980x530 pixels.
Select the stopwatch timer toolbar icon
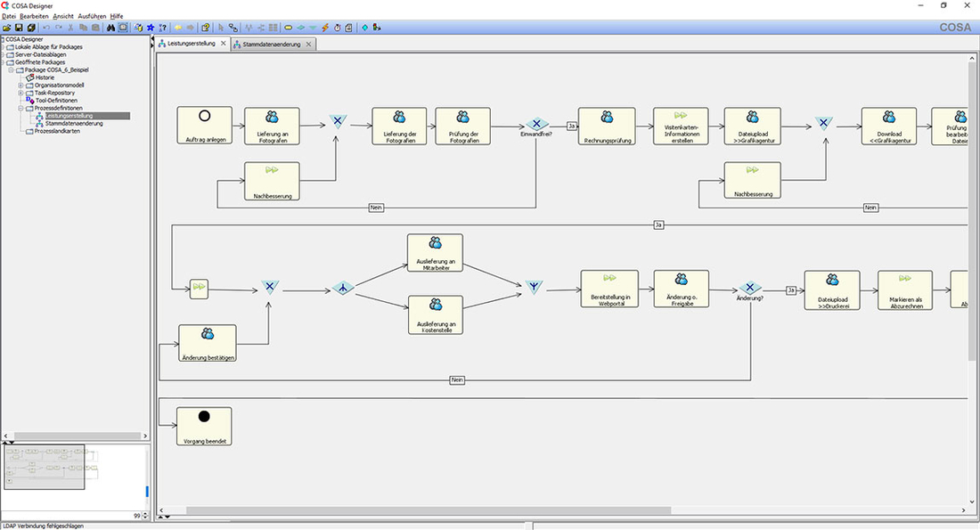click(337, 28)
